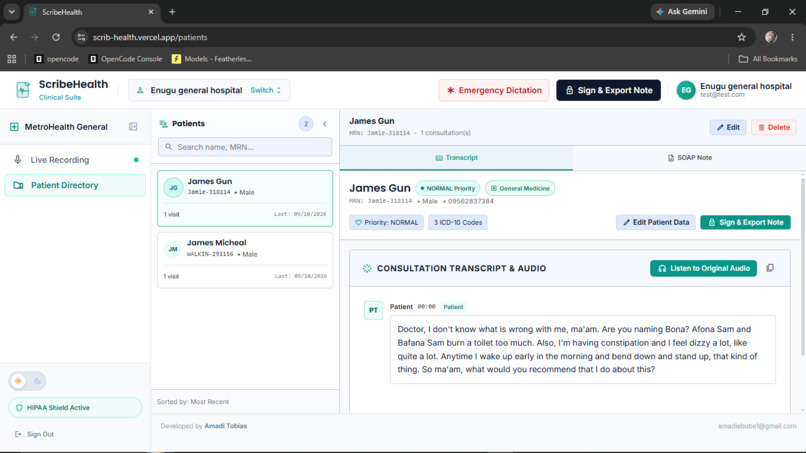Go back in the browser
The width and height of the screenshot is (806, 453).
[13, 37]
